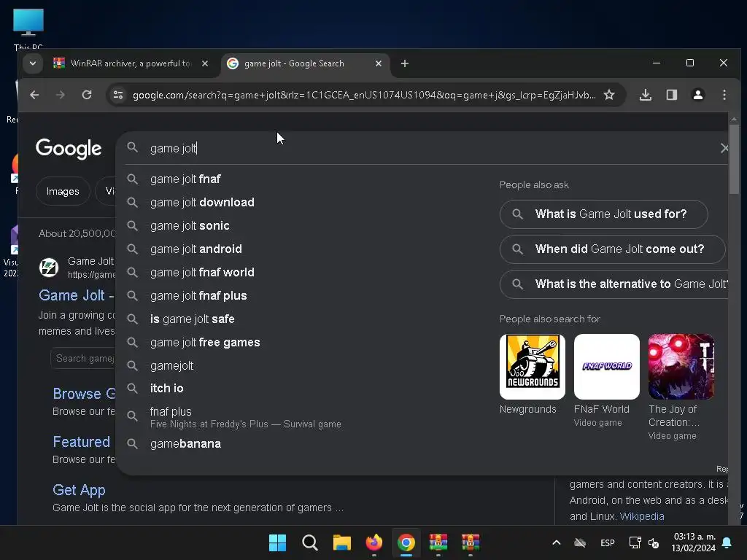Click the Game Jolt site favicon
The height and width of the screenshot is (560, 747).
point(49,268)
